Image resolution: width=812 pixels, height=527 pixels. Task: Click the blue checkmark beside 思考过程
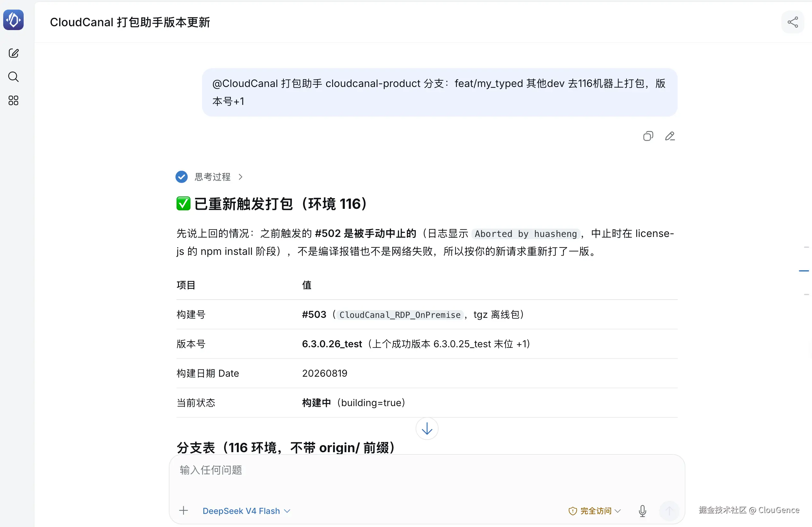coord(182,177)
